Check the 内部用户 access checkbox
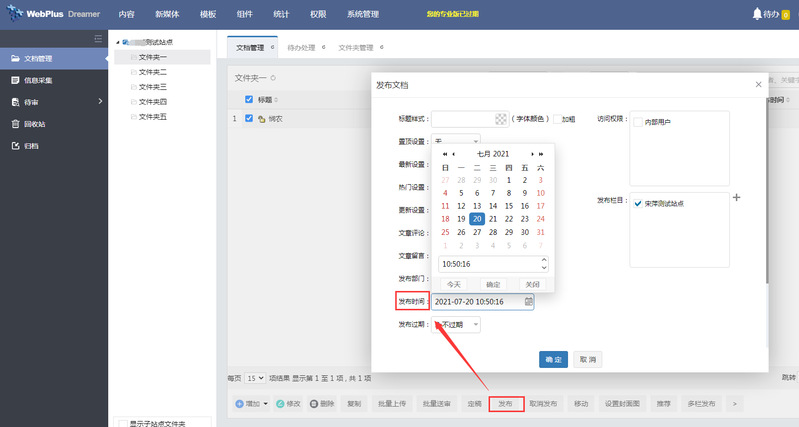The height and width of the screenshot is (427, 799). (x=637, y=122)
